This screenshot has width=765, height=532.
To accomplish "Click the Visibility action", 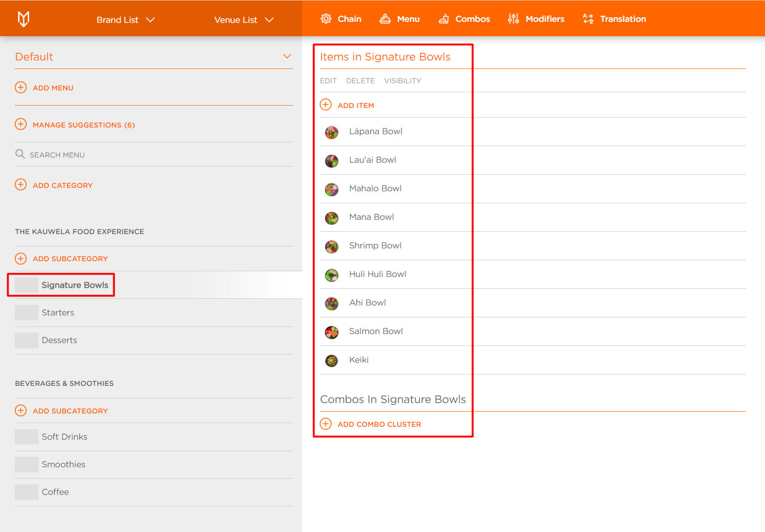I will coord(402,81).
